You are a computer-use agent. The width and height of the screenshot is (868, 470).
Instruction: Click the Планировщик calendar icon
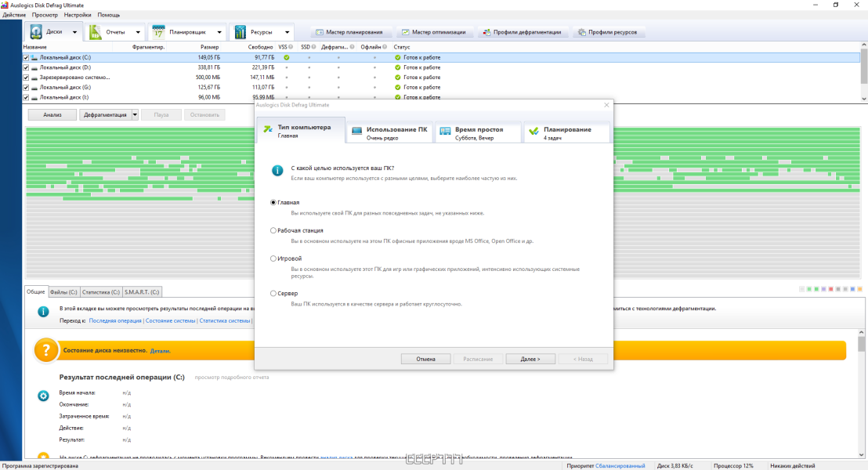tap(158, 32)
